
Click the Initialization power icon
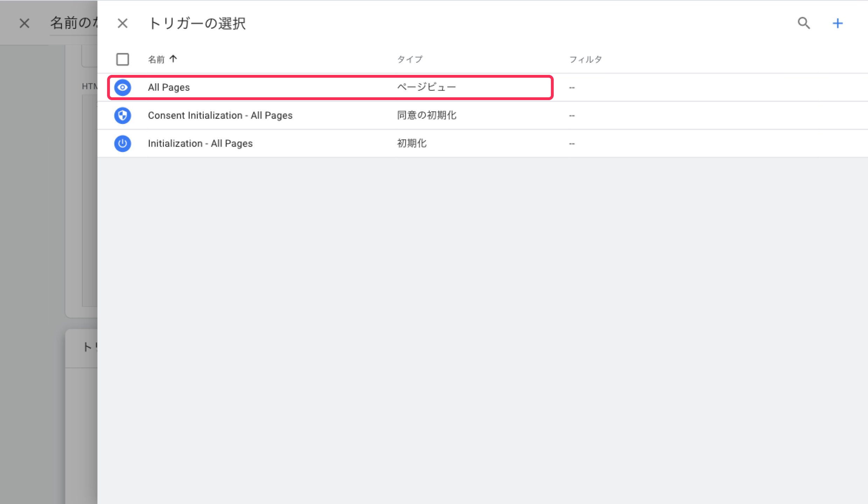(122, 143)
